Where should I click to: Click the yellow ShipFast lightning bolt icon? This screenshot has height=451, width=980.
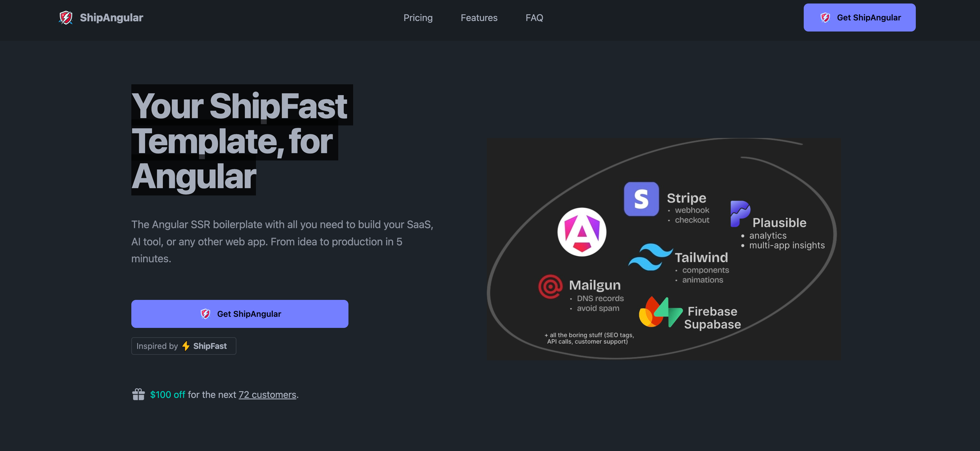click(x=186, y=346)
